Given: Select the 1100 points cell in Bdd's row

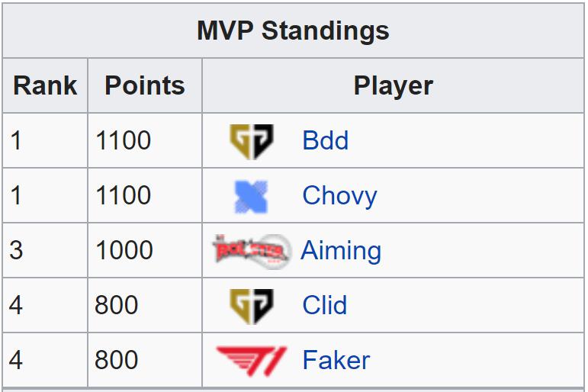Looking at the screenshot, I should tap(145, 140).
